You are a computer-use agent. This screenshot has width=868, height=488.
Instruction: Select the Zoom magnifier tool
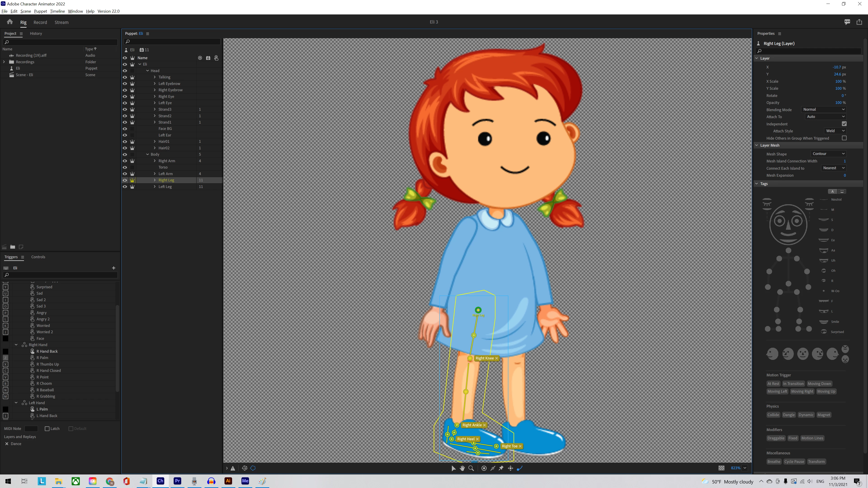click(471, 468)
